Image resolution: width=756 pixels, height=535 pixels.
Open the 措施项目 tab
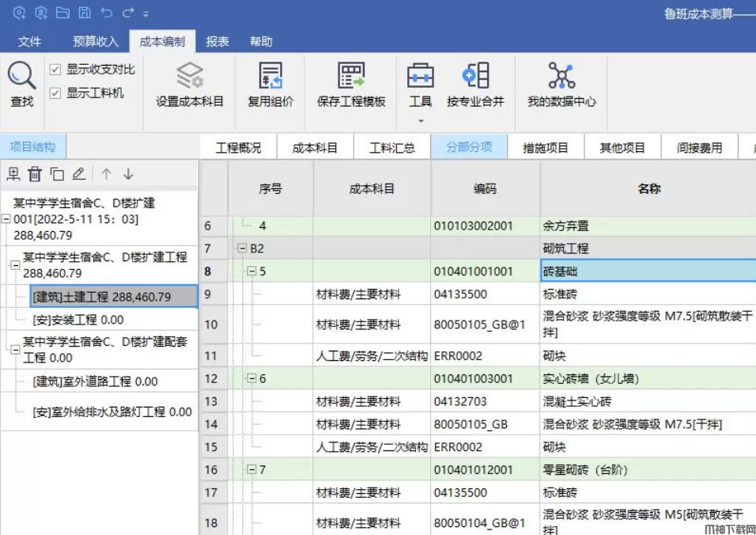[x=546, y=147]
